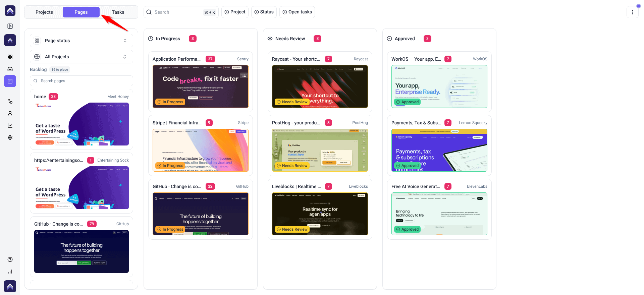Click the Needs Review badge on Liveblocks card
Image resolution: width=644 pixels, height=295 pixels.
coord(292,229)
